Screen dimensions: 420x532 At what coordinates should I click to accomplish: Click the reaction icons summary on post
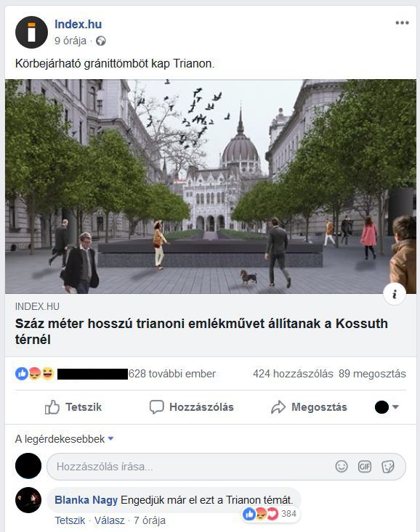coord(35,374)
